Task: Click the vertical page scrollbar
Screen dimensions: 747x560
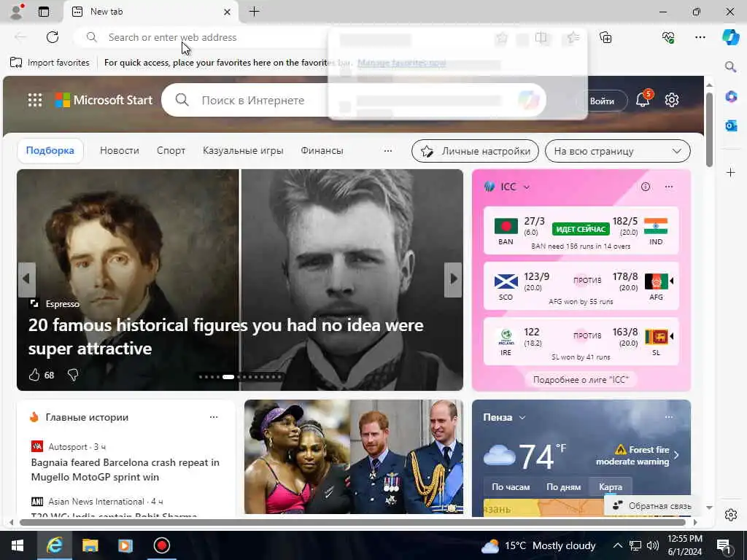Action: pos(709,130)
